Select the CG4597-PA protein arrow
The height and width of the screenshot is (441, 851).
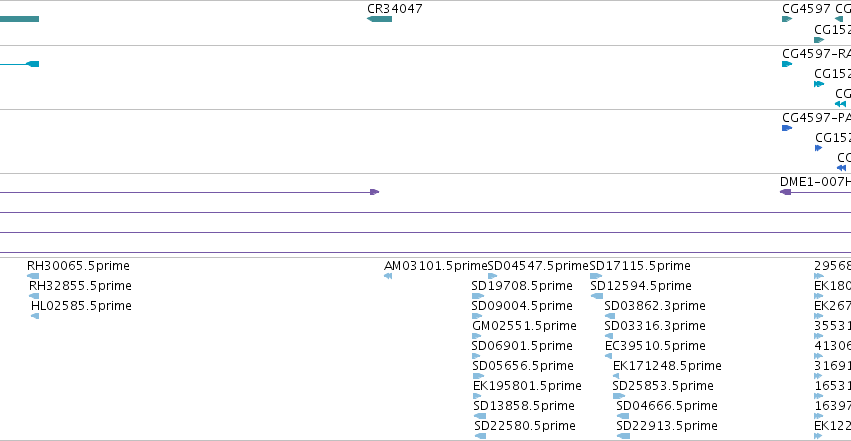[787, 128]
